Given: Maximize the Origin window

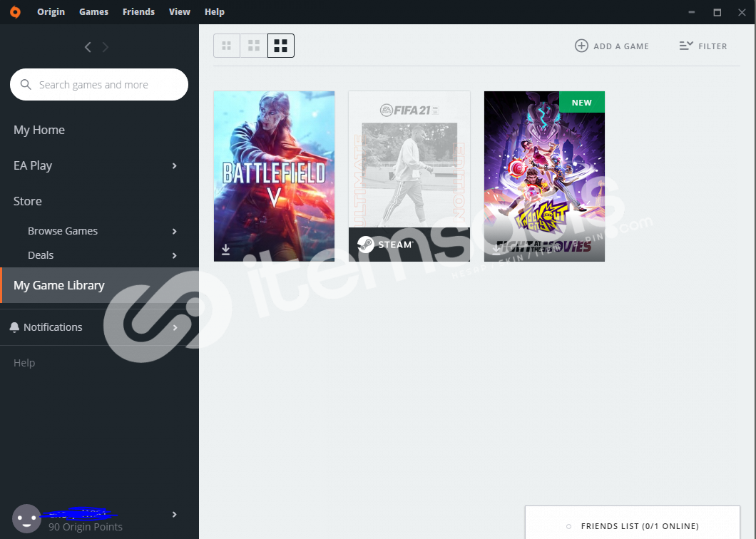Looking at the screenshot, I should point(717,12).
